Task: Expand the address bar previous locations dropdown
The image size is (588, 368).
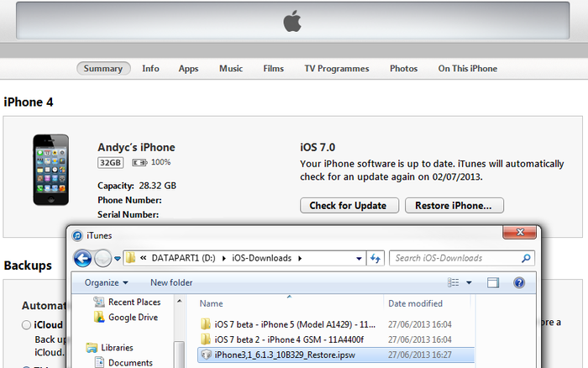Action: click(359, 259)
